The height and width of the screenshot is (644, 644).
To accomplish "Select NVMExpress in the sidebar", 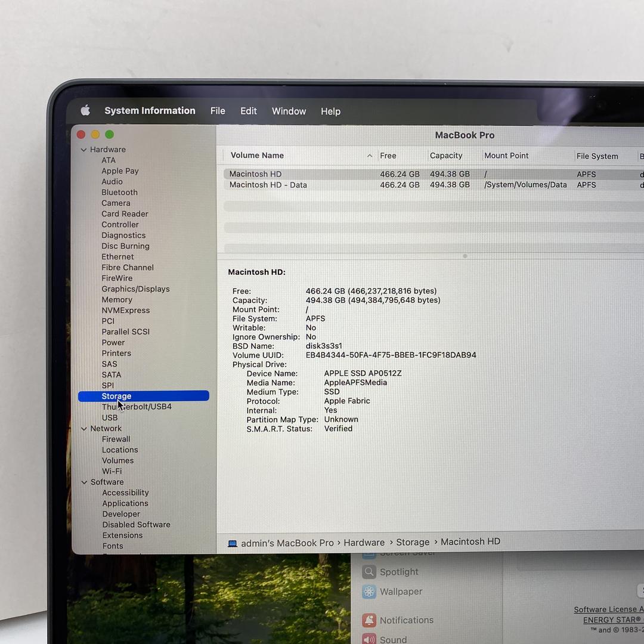I will (x=126, y=311).
